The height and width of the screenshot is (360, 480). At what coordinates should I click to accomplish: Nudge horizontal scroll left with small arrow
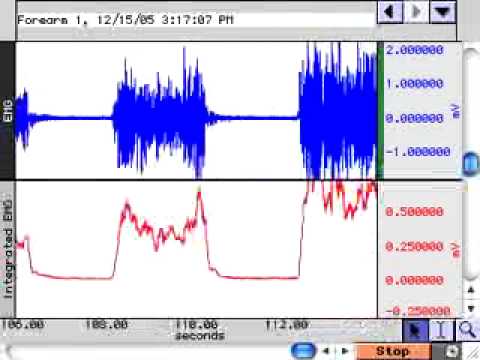[x=326, y=351]
